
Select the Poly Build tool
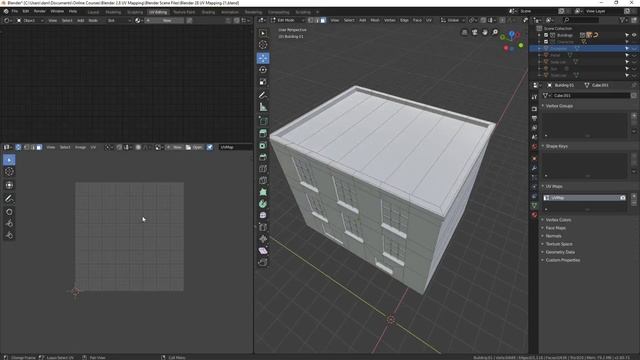pos(263,192)
